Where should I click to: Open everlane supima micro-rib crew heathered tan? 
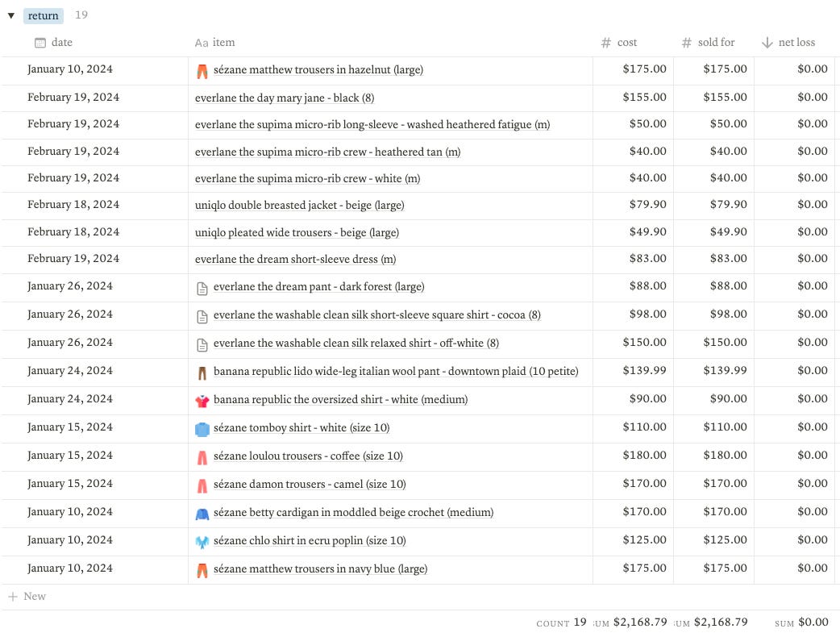point(328,152)
